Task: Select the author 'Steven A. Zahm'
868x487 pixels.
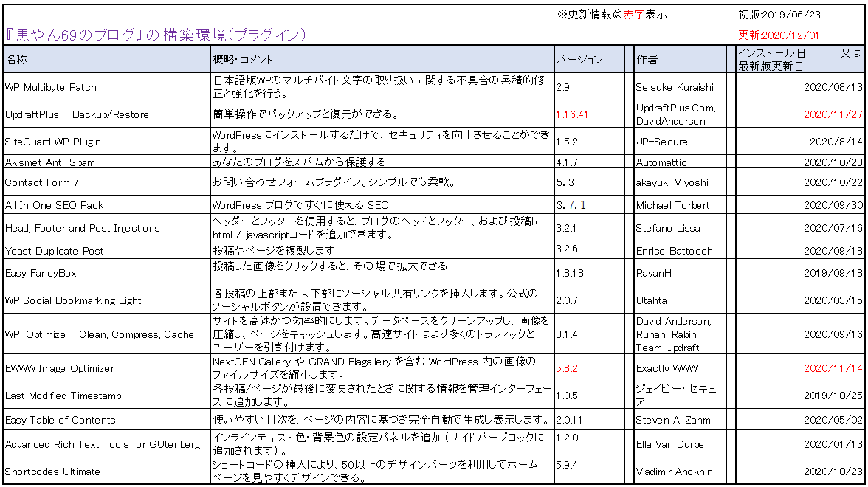Action: pos(673,420)
